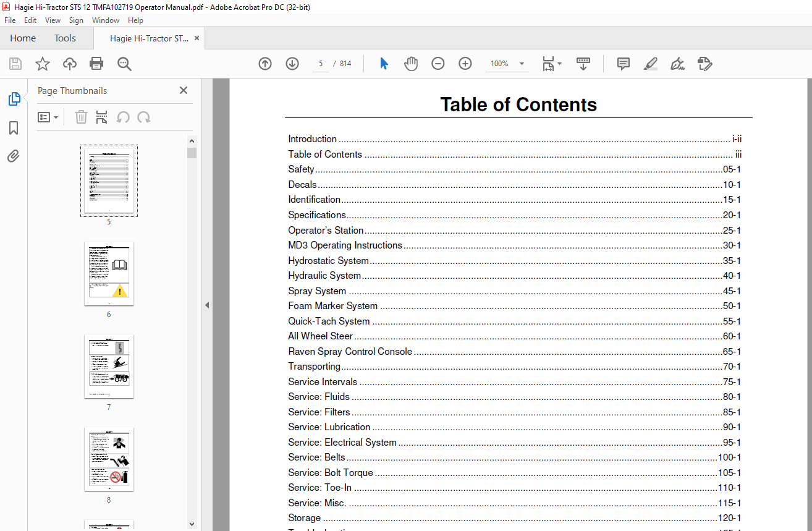Zoom in with plus button
Screen dimensions: 812x531
[465, 64]
